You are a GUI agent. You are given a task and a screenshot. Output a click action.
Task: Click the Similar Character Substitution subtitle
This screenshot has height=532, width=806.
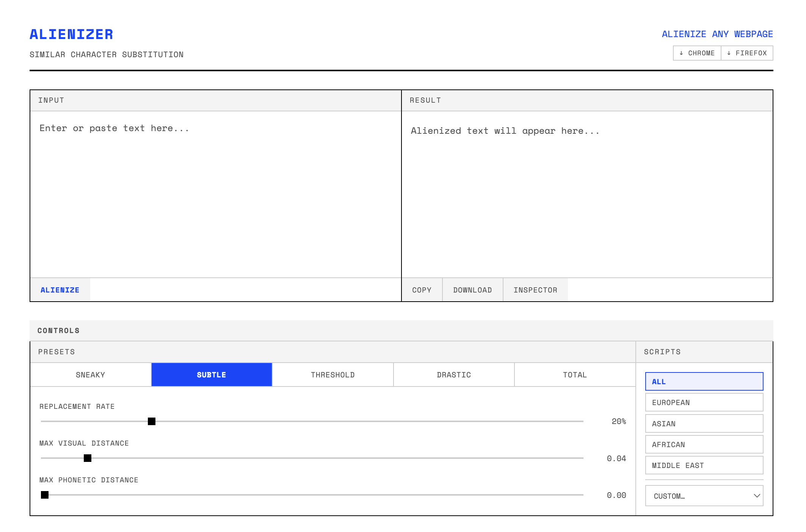(x=107, y=55)
